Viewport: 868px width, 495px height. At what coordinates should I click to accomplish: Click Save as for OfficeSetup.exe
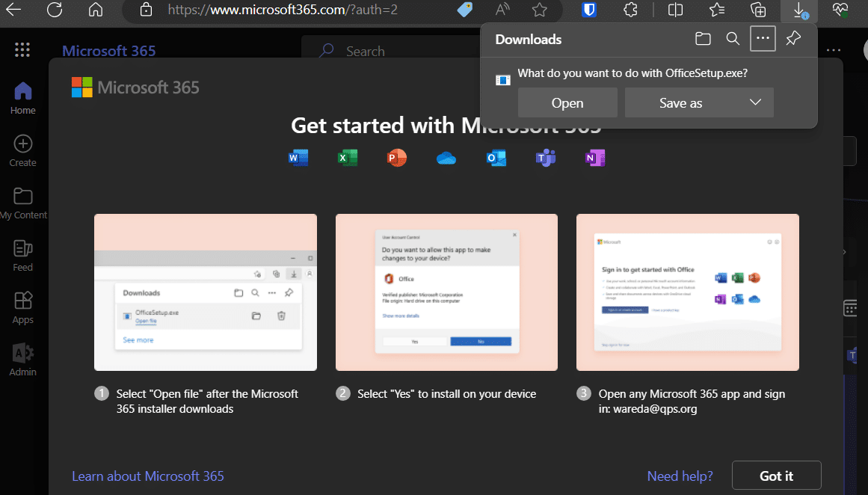coord(681,103)
